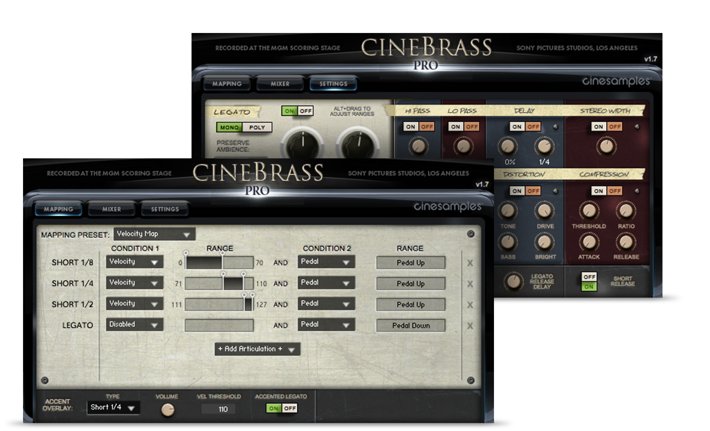Select POLY legato mode

point(257,128)
